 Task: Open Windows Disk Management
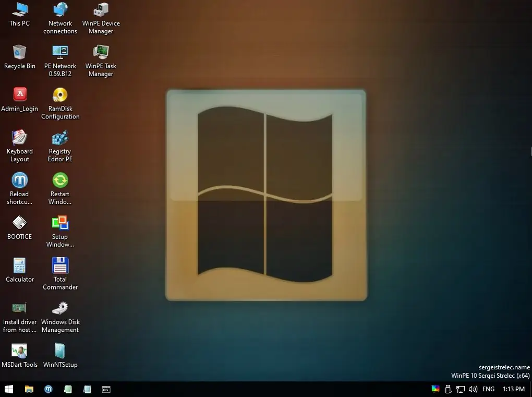(60, 317)
